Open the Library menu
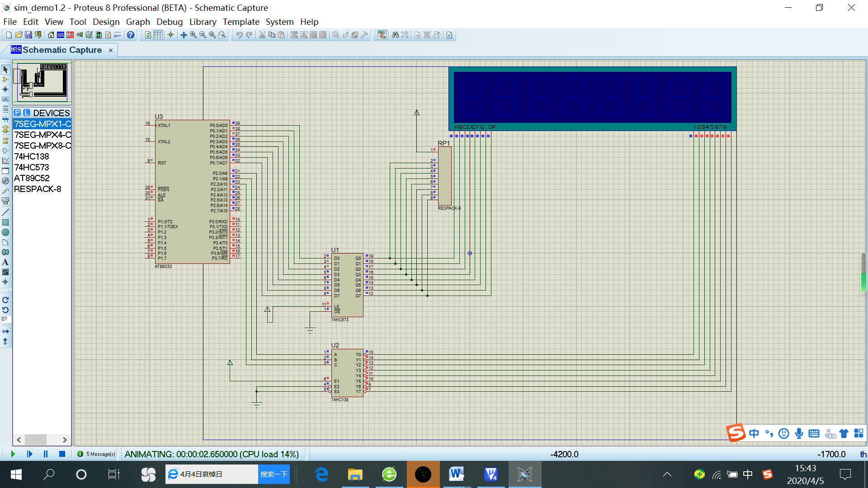Image resolution: width=868 pixels, height=488 pixels. coord(203,22)
